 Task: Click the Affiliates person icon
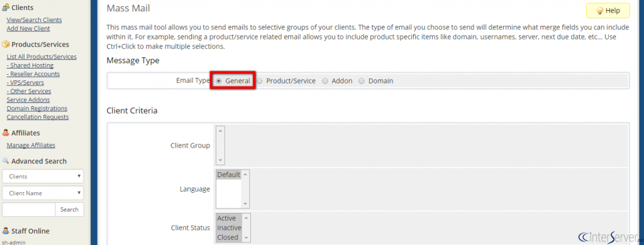coord(6,133)
